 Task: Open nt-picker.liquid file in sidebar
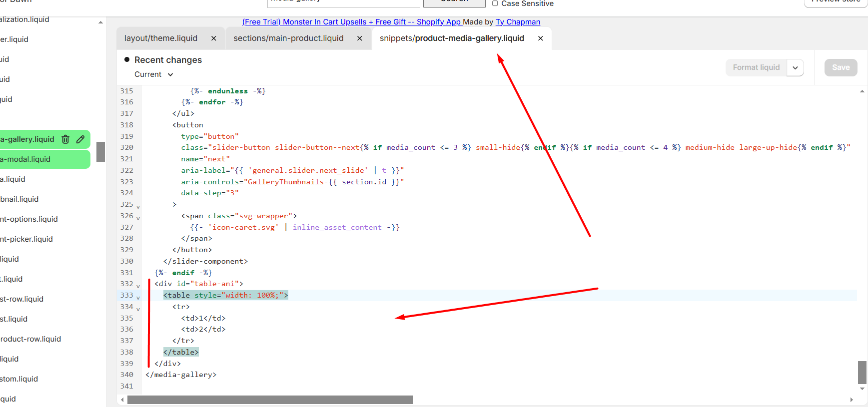26,239
